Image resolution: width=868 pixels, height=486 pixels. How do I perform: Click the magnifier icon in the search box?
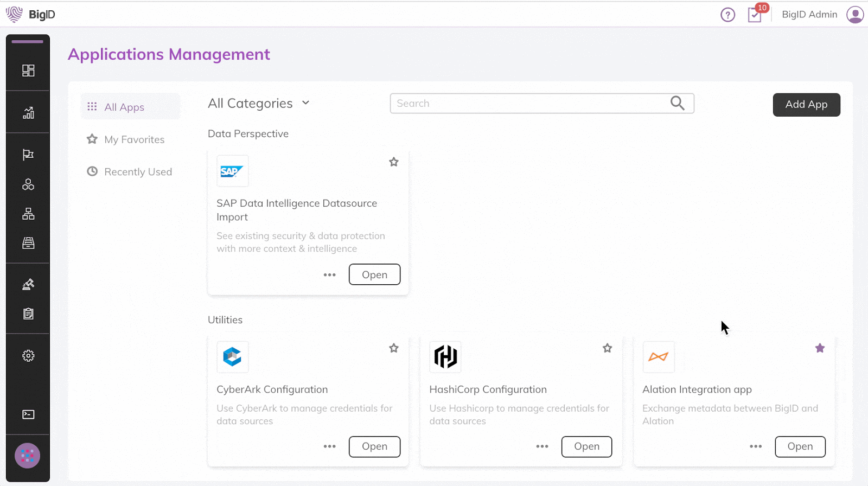[x=677, y=103]
